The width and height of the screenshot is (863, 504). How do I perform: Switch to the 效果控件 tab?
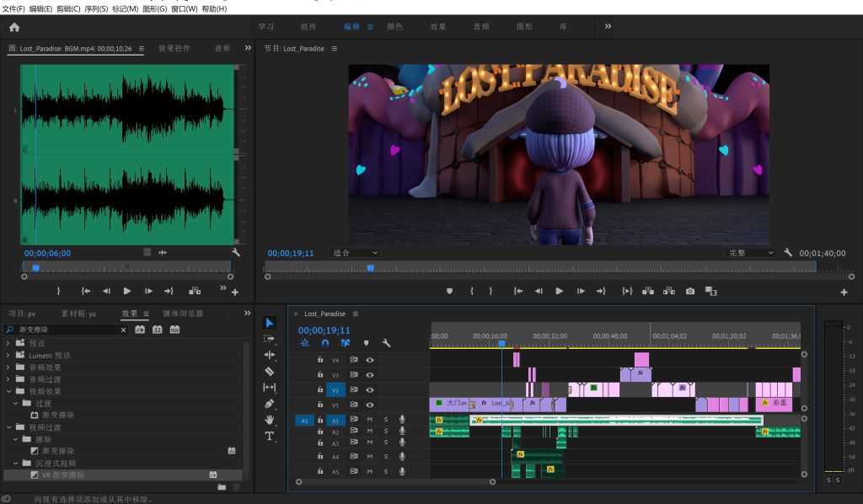pyautogui.click(x=174, y=48)
